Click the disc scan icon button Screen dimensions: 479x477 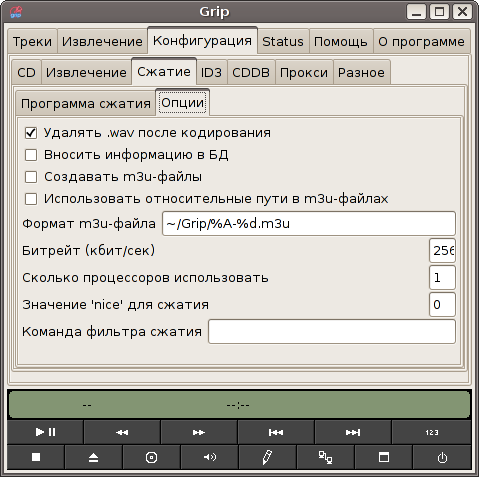click(151, 457)
